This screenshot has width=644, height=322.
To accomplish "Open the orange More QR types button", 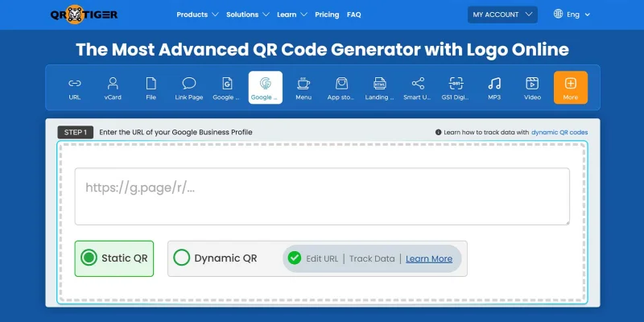I will 571,88.
